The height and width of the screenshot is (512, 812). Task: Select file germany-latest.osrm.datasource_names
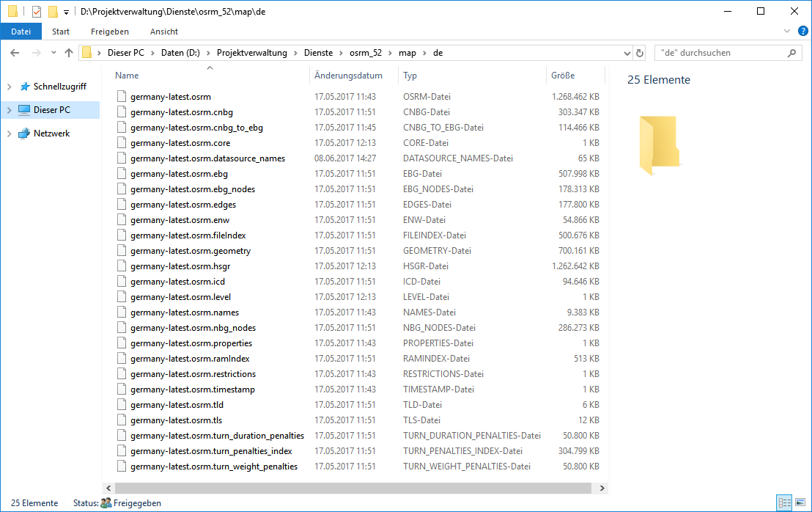pyautogui.click(x=207, y=158)
